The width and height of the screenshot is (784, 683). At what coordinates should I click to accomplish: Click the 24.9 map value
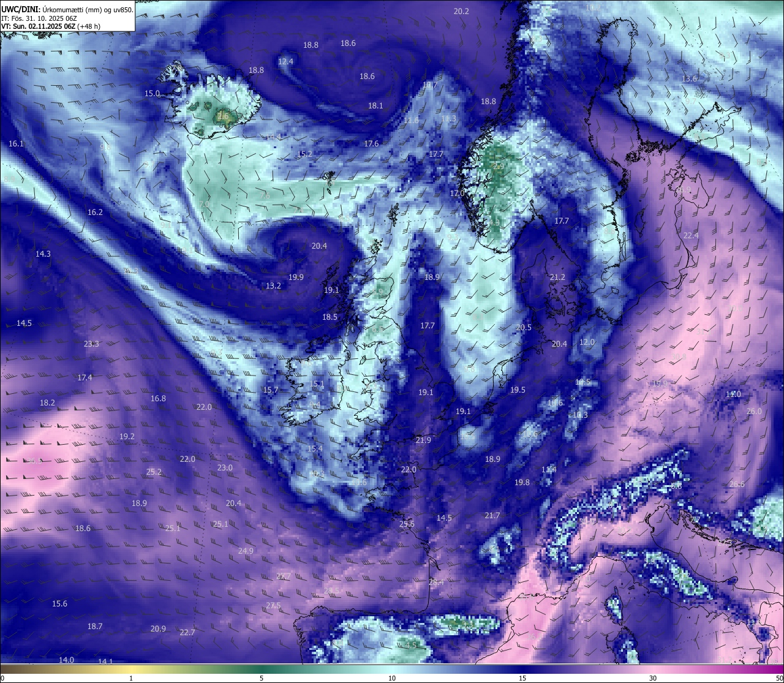coord(246,551)
